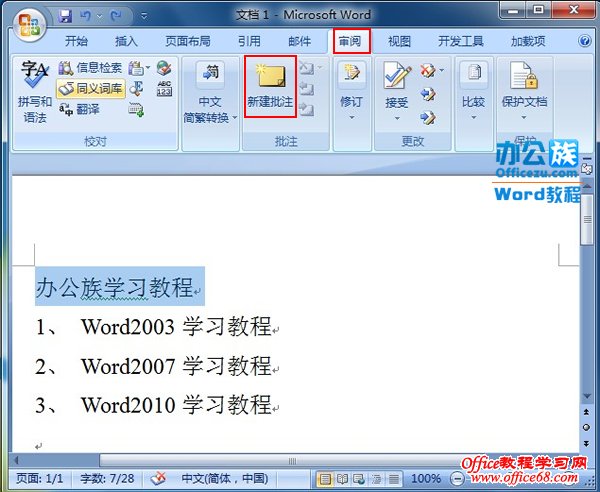Screen dimensions: 600x492
Task: Click the line Word2007 学习教程
Action: click(176, 366)
